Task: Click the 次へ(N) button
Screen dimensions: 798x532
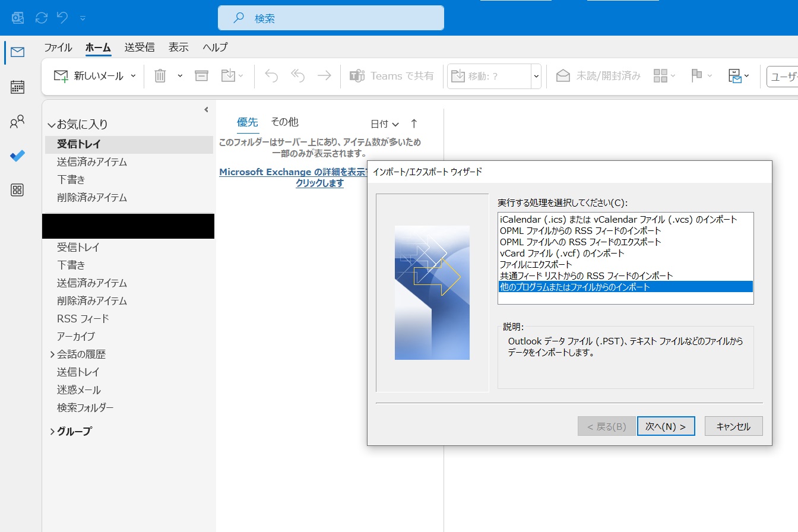Action: pos(666,426)
